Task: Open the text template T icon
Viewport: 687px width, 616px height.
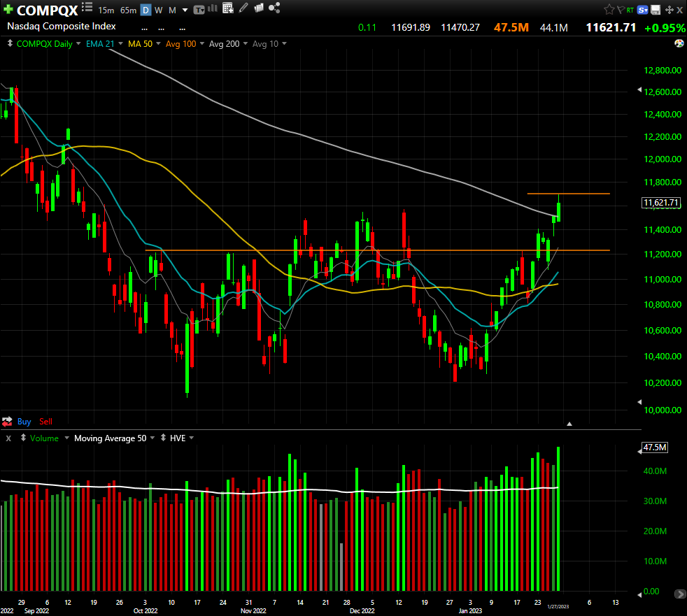Action: (199, 10)
